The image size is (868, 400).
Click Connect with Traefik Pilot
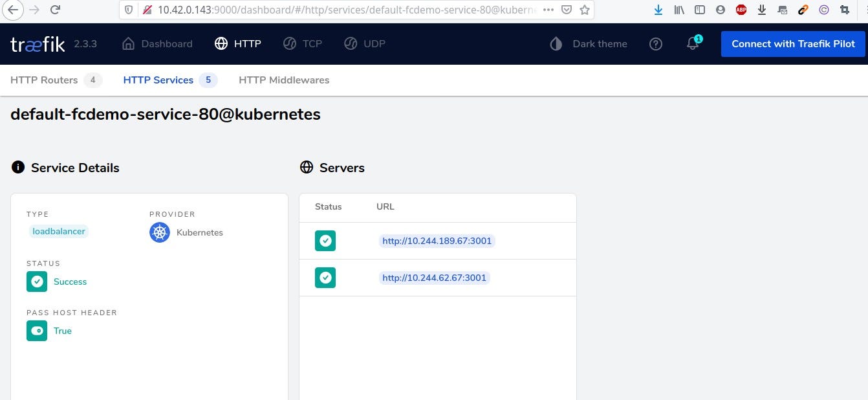click(x=793, y=44)
